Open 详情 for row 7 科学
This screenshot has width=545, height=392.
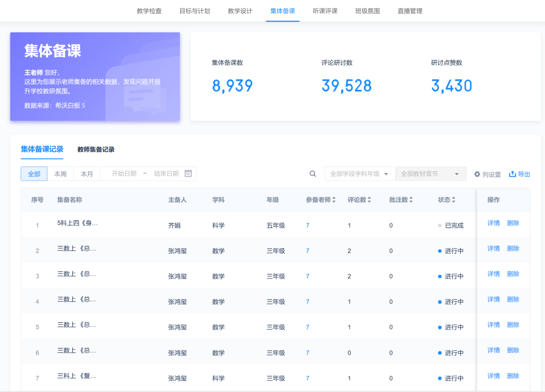click(494, 376)
